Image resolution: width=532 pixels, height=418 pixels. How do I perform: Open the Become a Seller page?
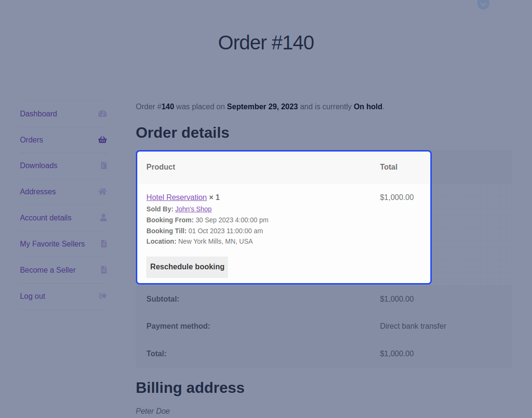[x=47, y=270]
